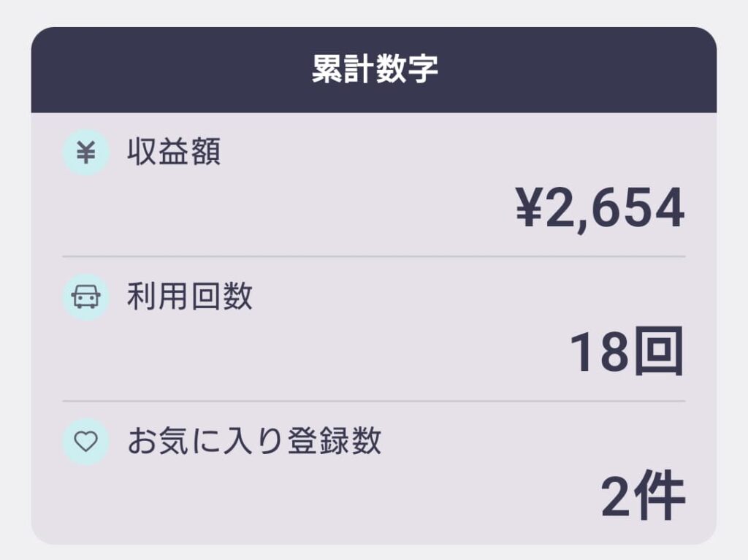Click the gray background above the card
748x560 pixels.
pyautogui.click(x=374, y=12)
